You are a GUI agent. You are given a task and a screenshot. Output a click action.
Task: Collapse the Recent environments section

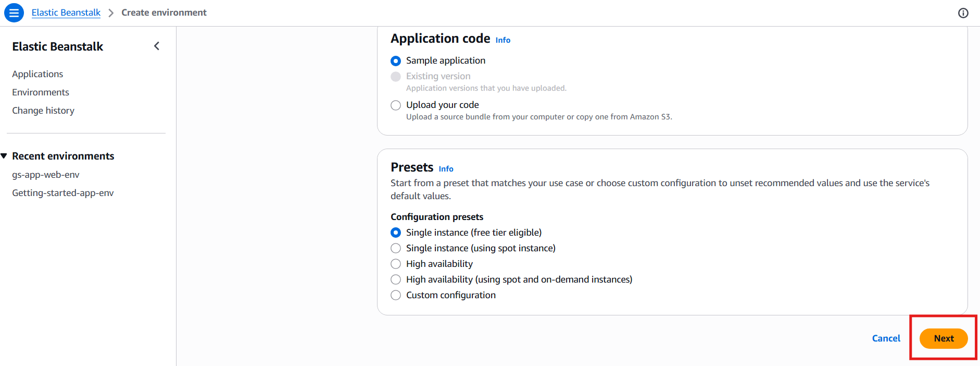pyautogui.click(x=4, y=156)
